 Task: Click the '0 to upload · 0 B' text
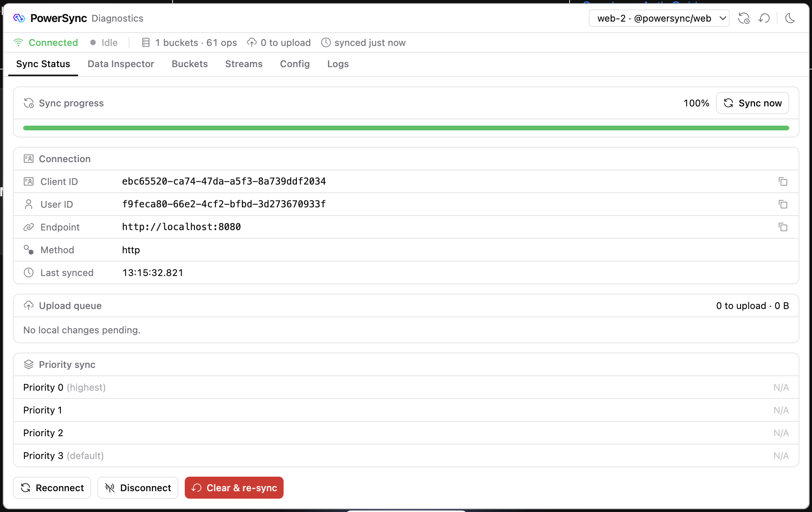coord(752,306)
